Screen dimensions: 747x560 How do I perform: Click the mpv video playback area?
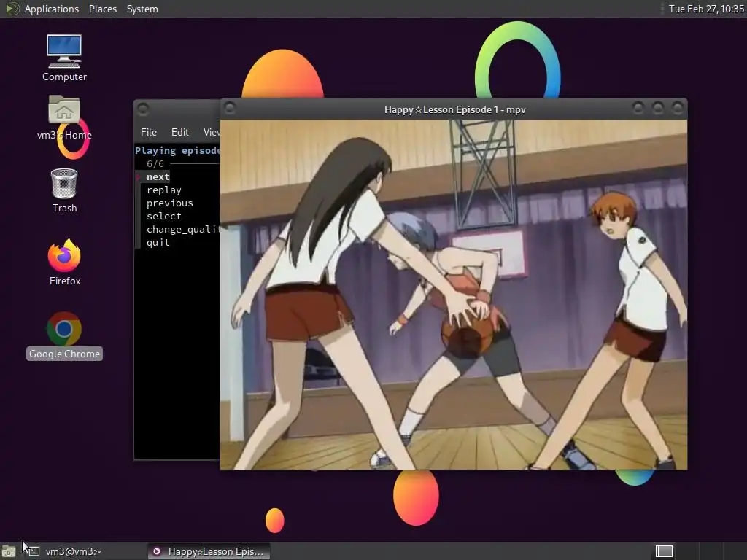[x=454, y=295]
